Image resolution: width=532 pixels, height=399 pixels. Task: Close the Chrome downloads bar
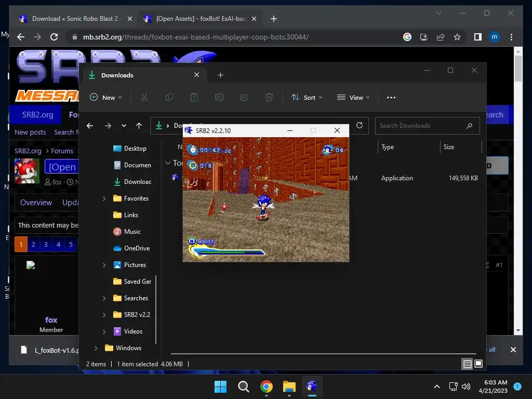click(x=513, y=350)
